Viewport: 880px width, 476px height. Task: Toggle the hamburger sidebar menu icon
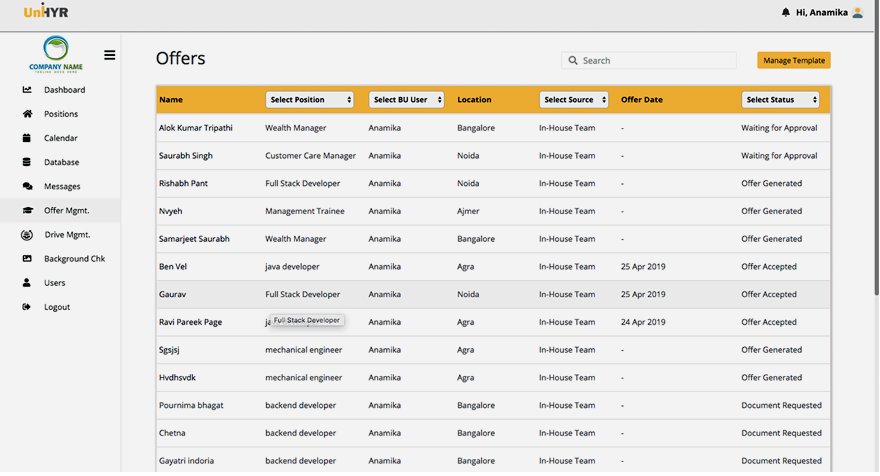tap(109, 55)
